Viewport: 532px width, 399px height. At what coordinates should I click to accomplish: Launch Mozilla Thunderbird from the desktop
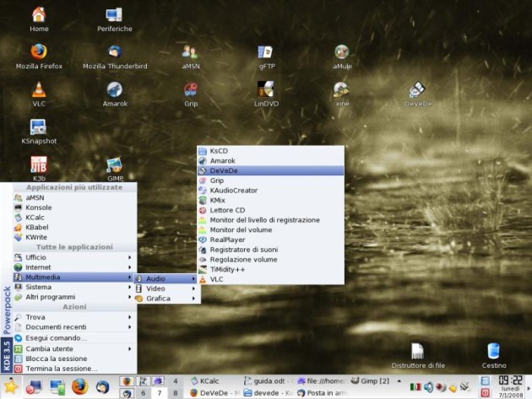[114, 52]
